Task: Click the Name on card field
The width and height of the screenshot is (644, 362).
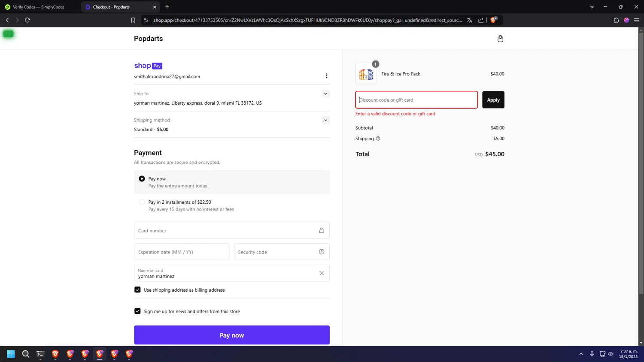Action: pos(232,273)
